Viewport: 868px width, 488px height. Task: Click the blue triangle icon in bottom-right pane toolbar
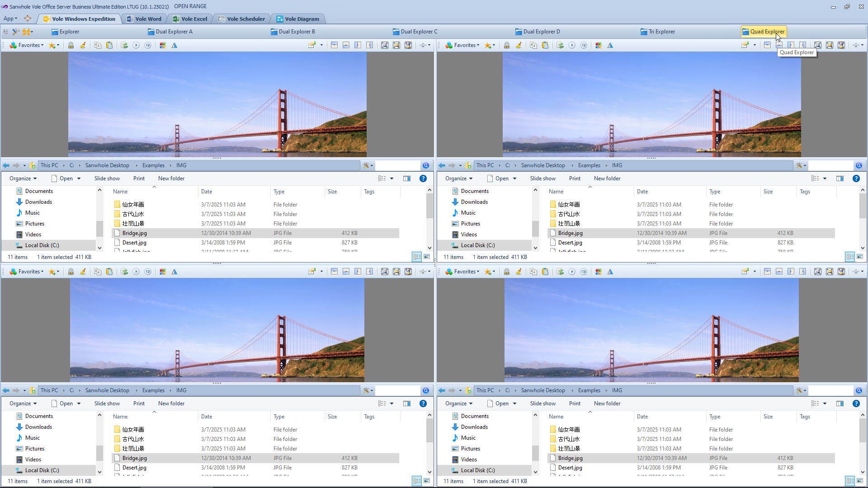[610, 272]
